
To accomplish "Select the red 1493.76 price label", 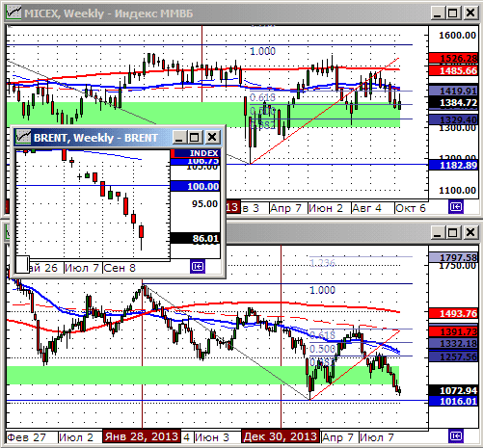I will (454, 313).
